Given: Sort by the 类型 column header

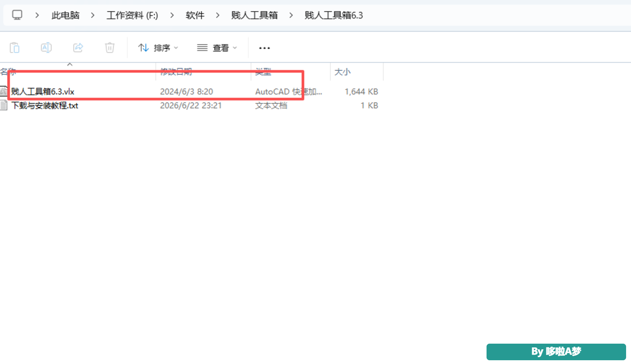Looking at the screenshot, I should (x=263, y=72).
